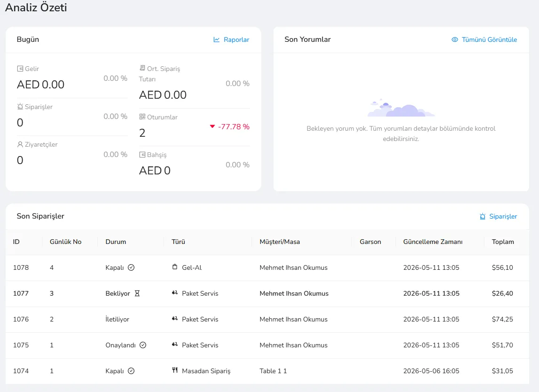The width and height of the screenshot is (539, 392).
Task: Click the bell icon next to Siparişler link
Action: tap(482, 216)
